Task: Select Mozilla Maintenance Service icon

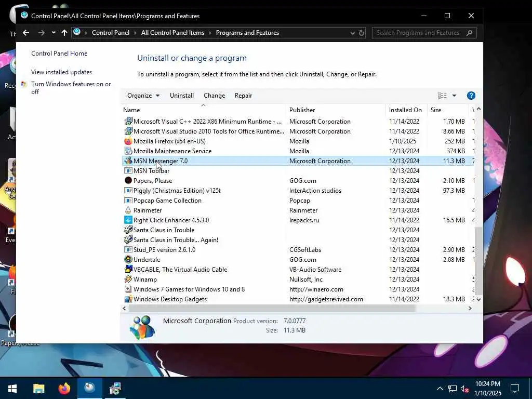Action: 128,151
